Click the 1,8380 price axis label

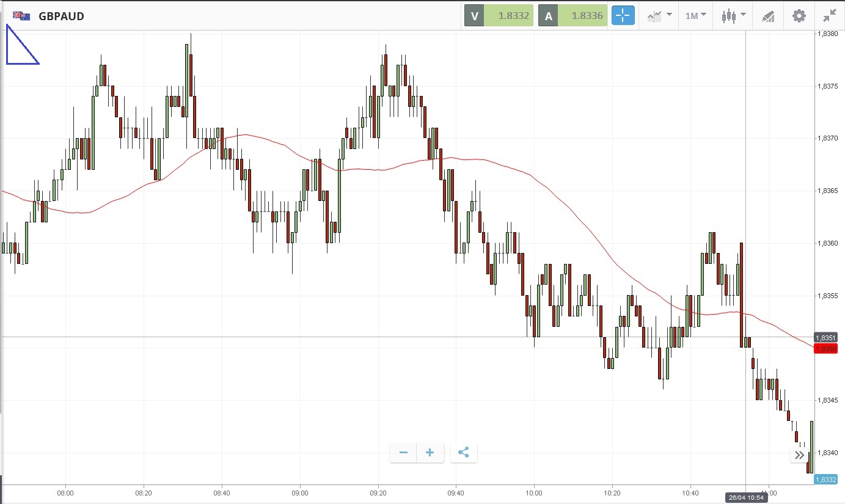[828, 34]
